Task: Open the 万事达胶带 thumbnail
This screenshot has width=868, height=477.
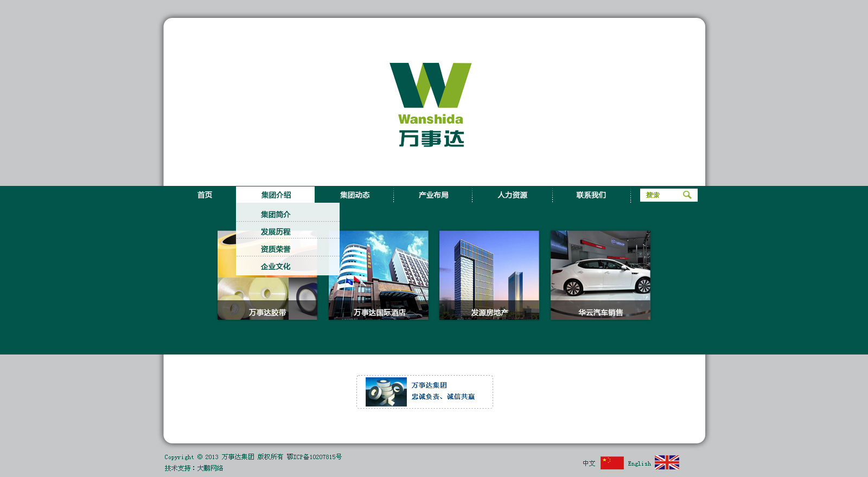Action: (x=267, y=275)
